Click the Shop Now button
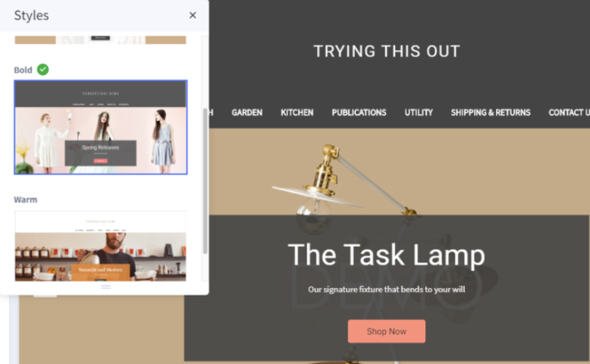Screen dimensions: 590x364 pos(387,331)
